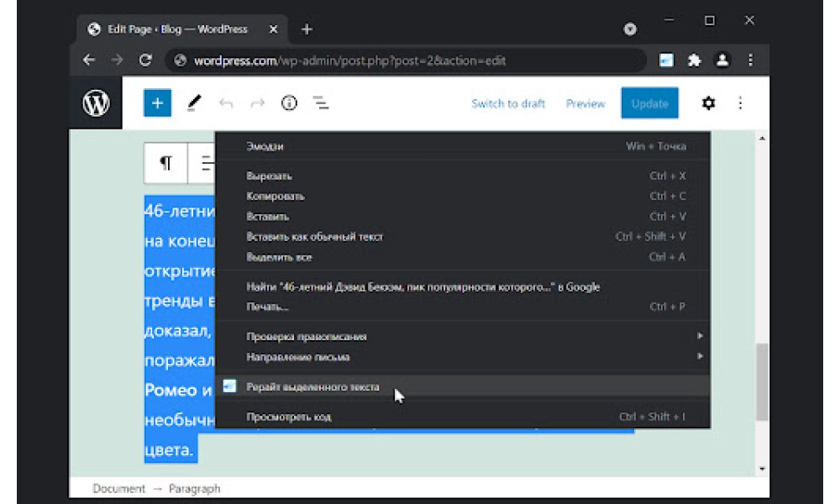The height and width of the screenshot is (504, 840).
Task: Open the Chrome extensions puzzle icon
Action: 695,60
